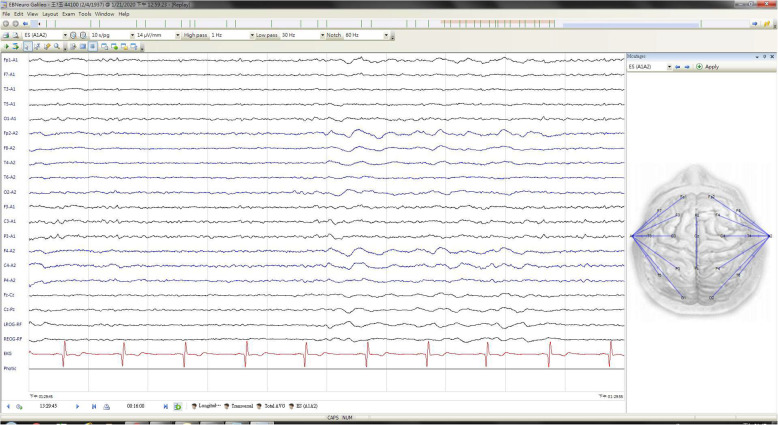Switch to the Total AVG montage shortcut
The image size is (778, 425).
(x=271, y=406)
